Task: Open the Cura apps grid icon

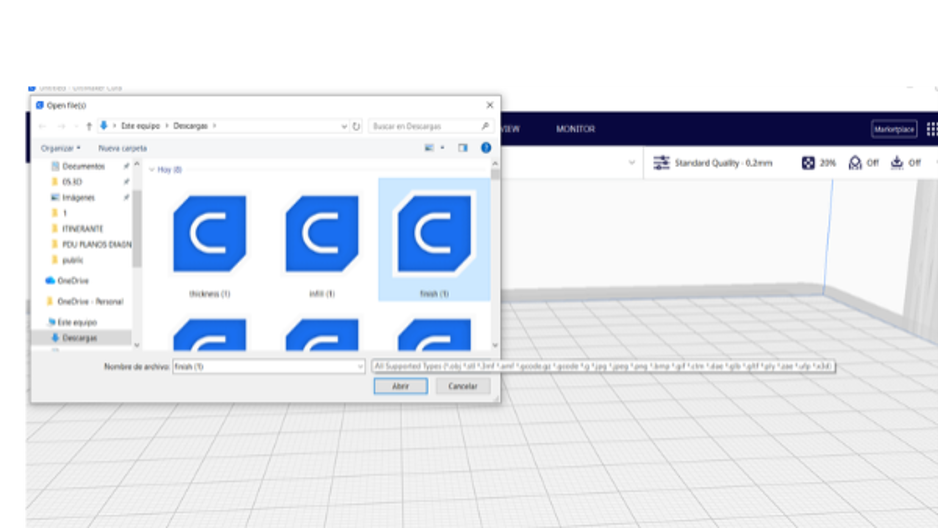Action: click(x=931, y=129)
